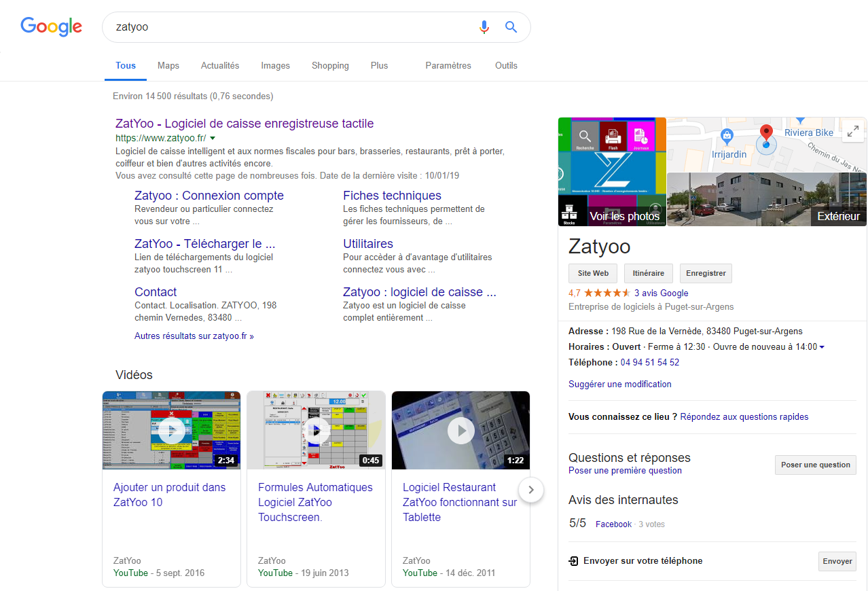
Task: Click the Zatyoo panel heading
Action: pos(600,246)
